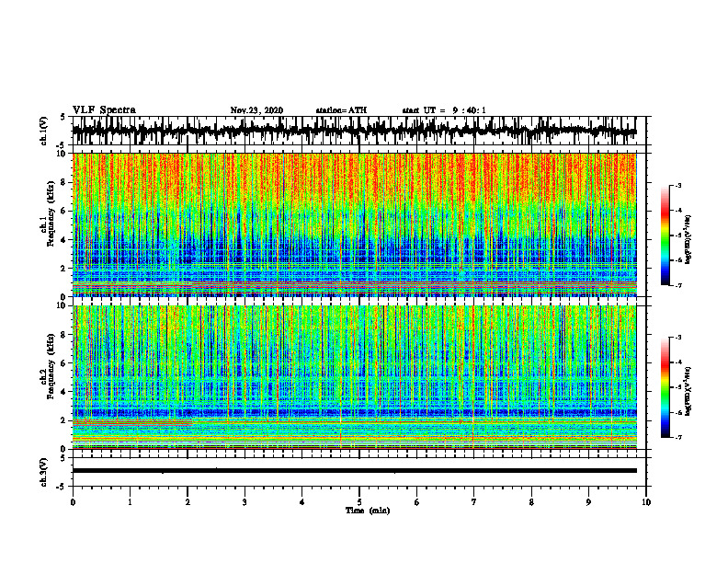
Task: Click the ch.2 spectrogram "4" kHz tick label
Action: coord(63,392)
